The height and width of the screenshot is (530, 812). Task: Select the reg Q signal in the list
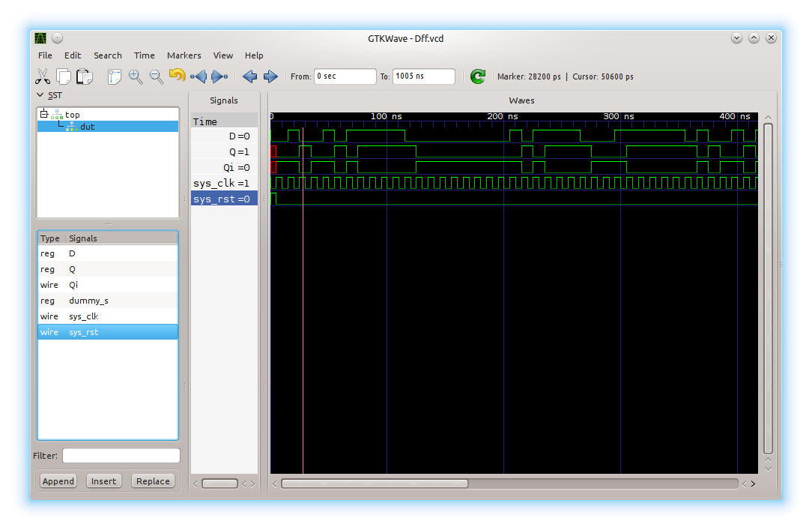point(108,269)
